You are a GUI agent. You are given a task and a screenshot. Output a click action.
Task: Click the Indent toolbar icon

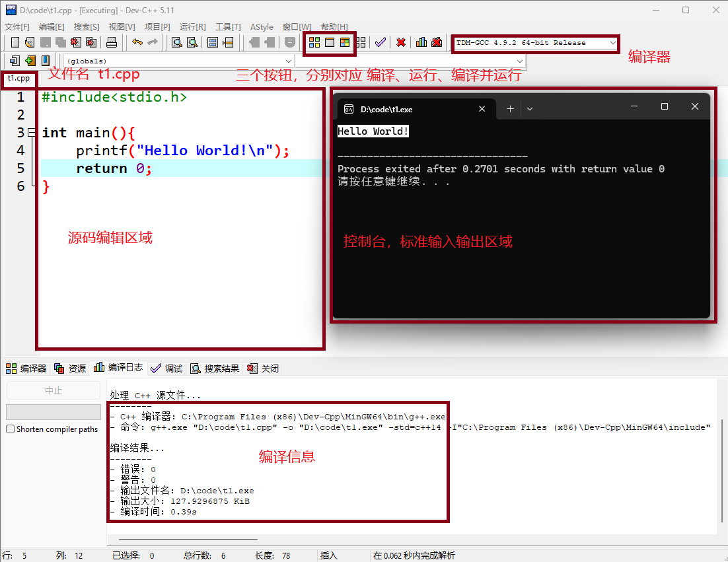[x=254, y=43]
